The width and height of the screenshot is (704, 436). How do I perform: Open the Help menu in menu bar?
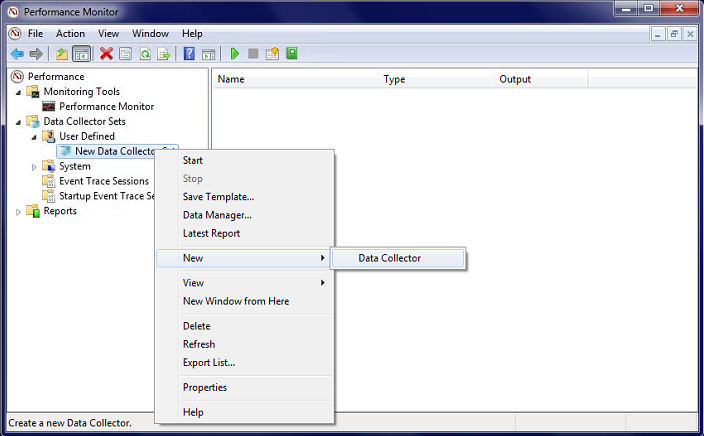pos(192,34)
